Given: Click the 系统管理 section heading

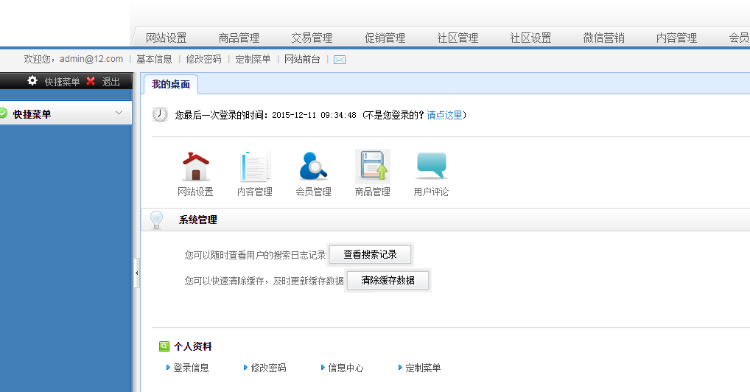Looking at the screenshot, I should coord(198,220).
